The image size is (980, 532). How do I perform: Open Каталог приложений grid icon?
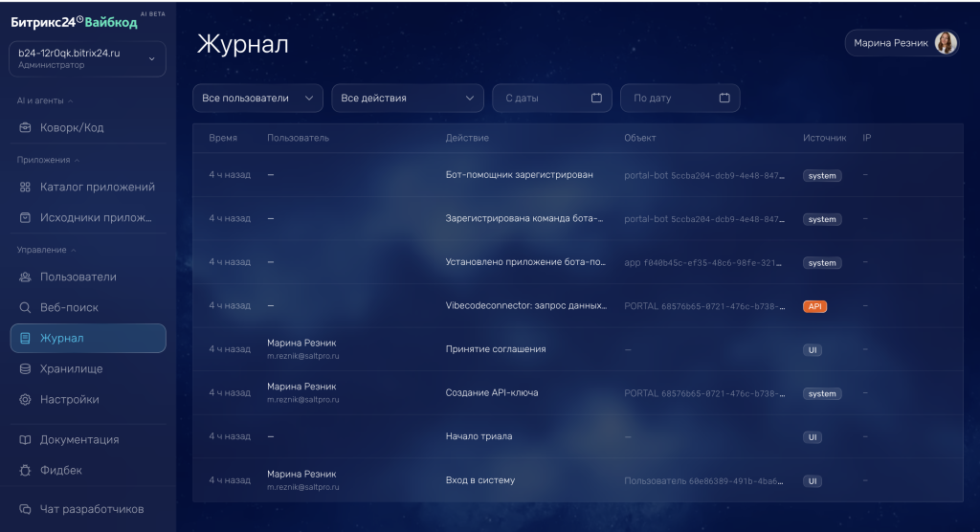coord(25,187)
